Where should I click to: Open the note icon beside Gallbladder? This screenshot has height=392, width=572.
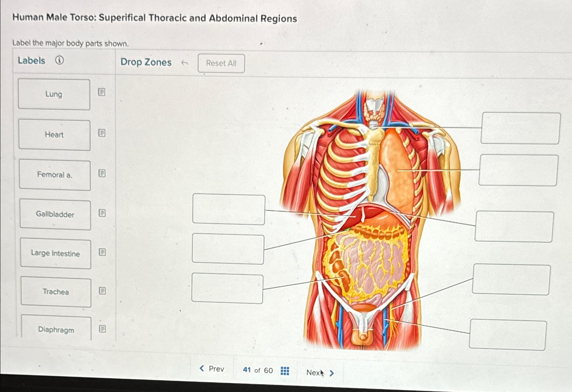102,213
